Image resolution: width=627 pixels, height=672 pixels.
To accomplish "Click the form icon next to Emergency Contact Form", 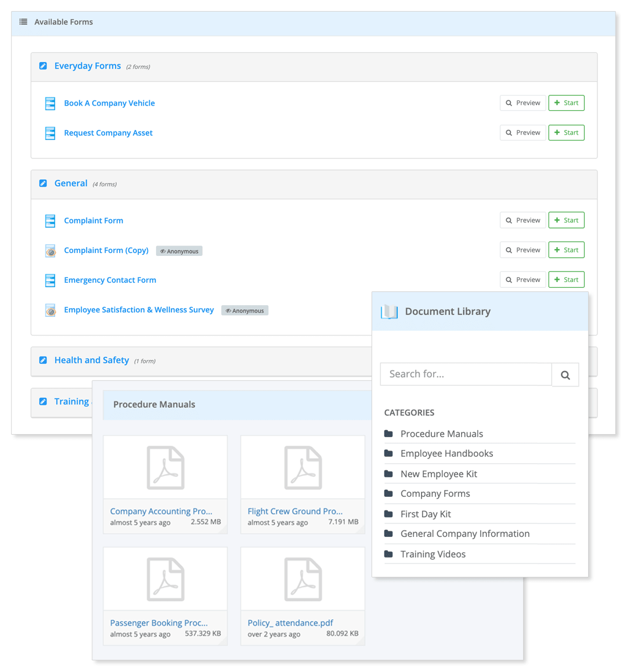I will (x=49, y=280).
